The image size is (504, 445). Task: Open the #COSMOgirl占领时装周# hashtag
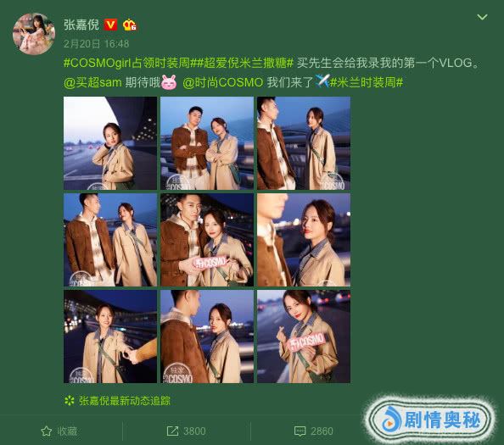[x=127, y=63]
